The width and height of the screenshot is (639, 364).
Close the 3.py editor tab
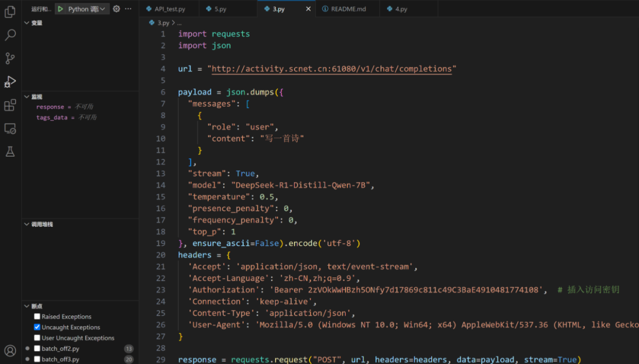(x=308, y=9)
